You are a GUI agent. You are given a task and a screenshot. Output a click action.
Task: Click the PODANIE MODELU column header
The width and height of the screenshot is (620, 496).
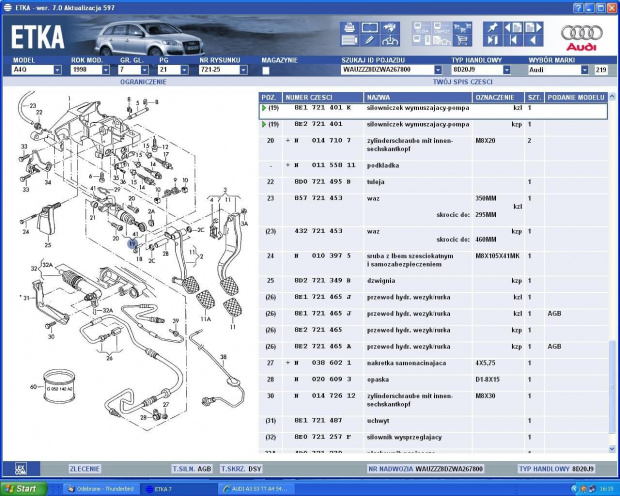[x=576, y=97]
